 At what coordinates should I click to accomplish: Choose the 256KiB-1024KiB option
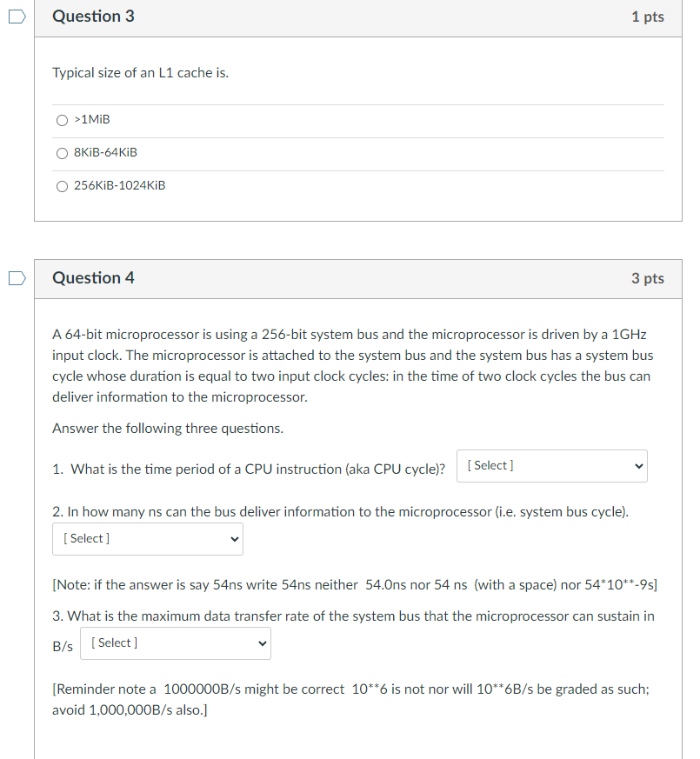pyautogui.click(x=62, y=186)
